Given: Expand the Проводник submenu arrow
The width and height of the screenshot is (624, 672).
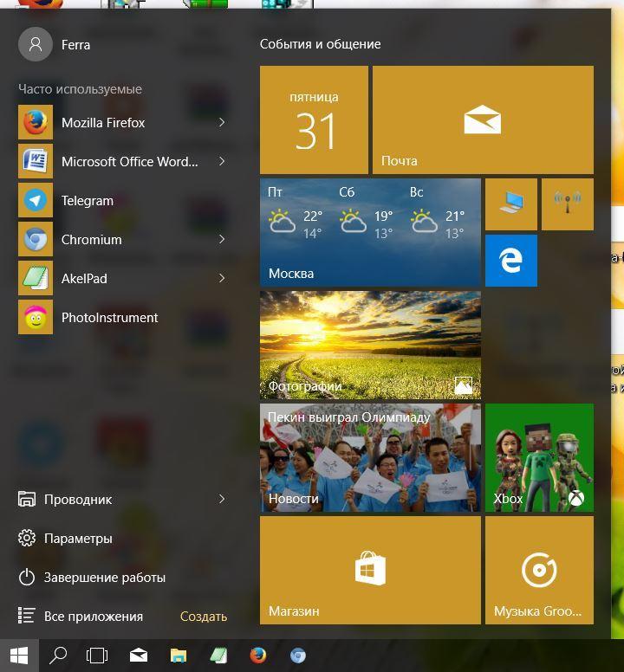Looking at the screenshot, I should [222, 499].
